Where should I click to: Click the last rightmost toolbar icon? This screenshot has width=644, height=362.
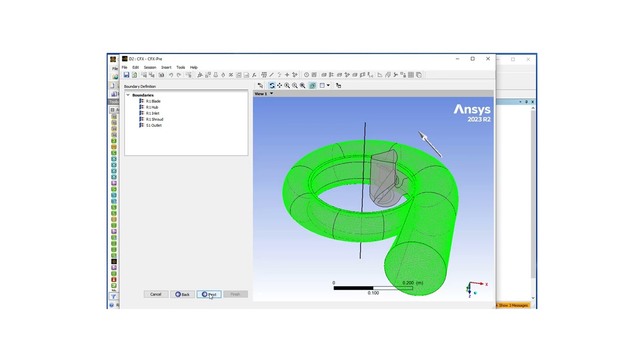(x=419, y=75)
